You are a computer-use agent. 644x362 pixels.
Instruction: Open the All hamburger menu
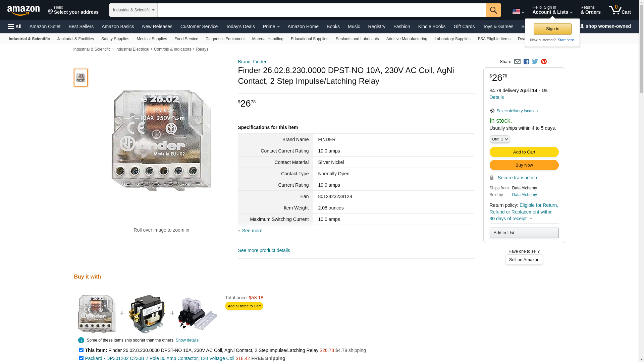[x=15, y=26]
